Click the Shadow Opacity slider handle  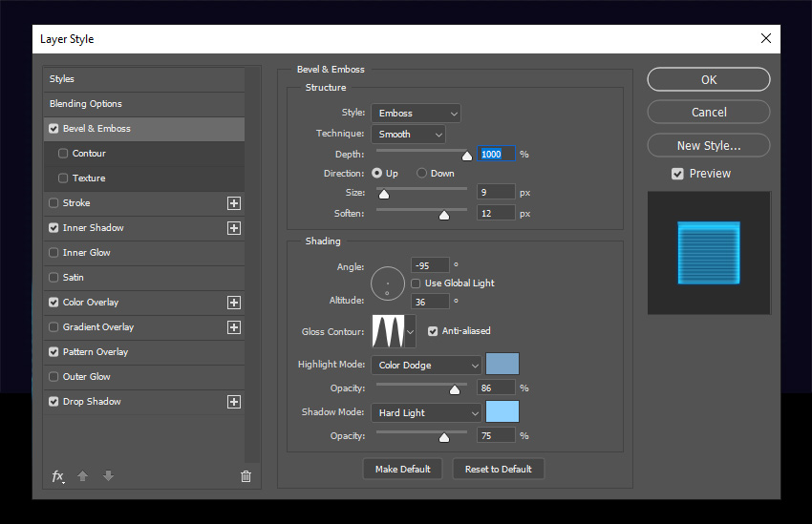(x=444, y=438)
